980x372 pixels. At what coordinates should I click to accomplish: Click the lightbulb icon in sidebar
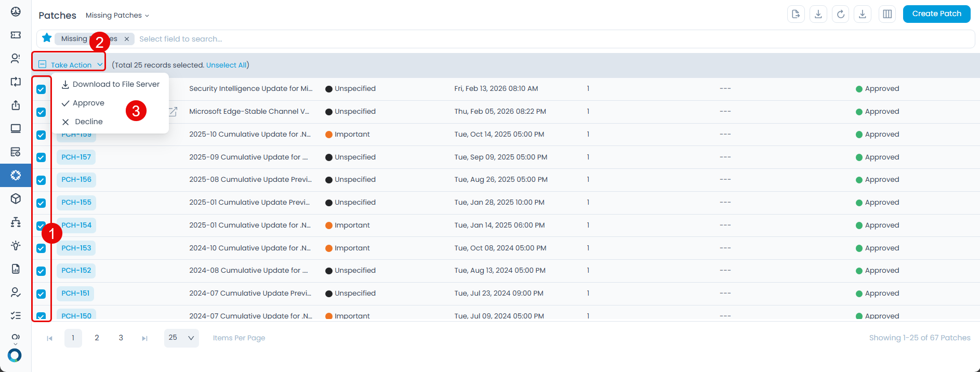16,245
